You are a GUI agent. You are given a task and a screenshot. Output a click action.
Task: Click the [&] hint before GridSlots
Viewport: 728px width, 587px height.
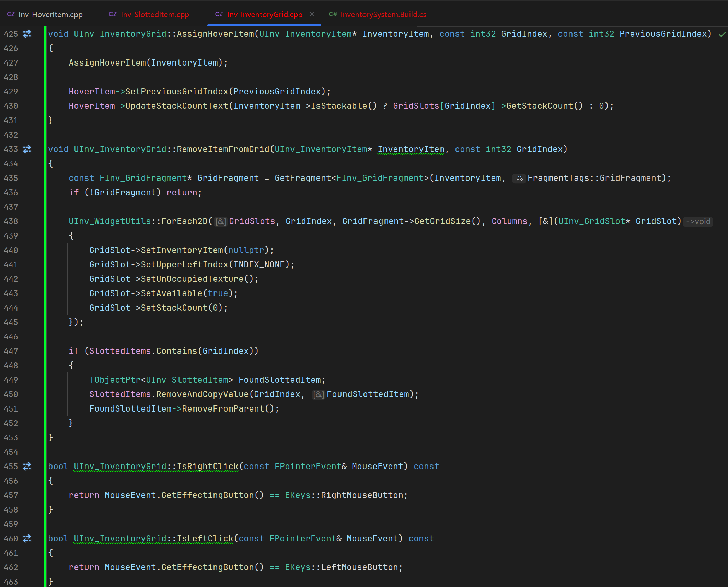[220, 222]
